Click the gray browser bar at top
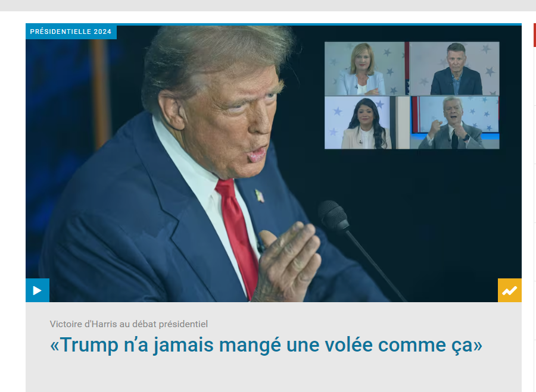The height and width of the screenshot is (392, 536). [268, 5]
